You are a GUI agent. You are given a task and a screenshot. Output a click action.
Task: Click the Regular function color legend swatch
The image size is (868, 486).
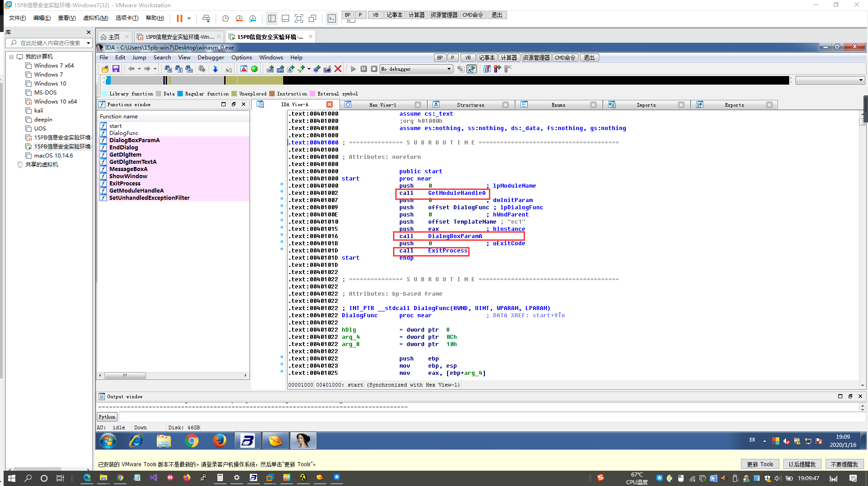tap(181, 94)
